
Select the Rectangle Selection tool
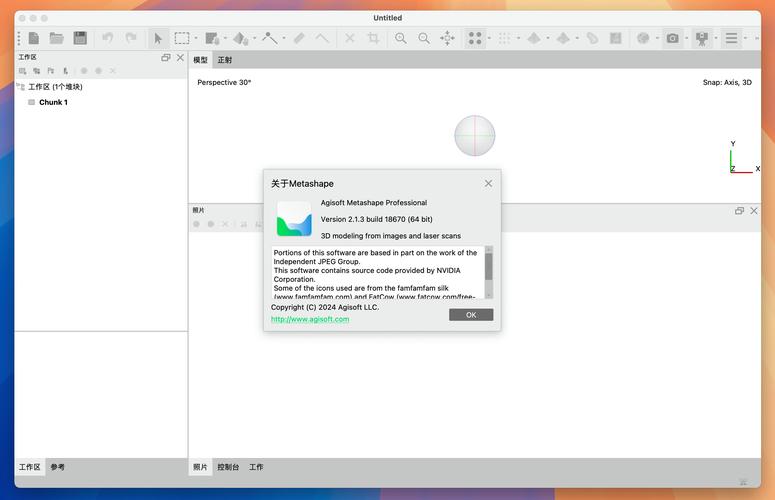tap(182, 38)
